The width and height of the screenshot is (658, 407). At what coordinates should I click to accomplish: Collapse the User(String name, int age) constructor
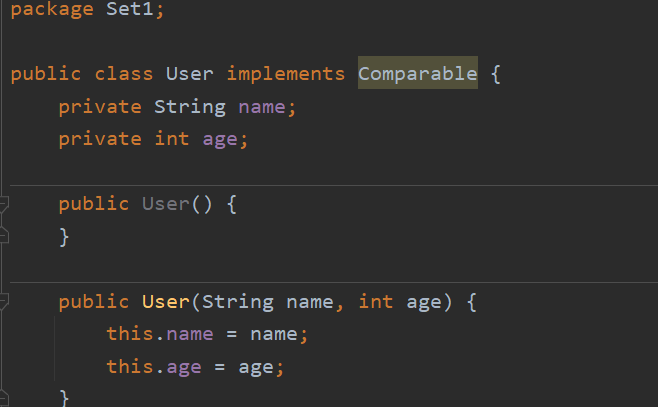pyautogui.click(x=3, y=301)
